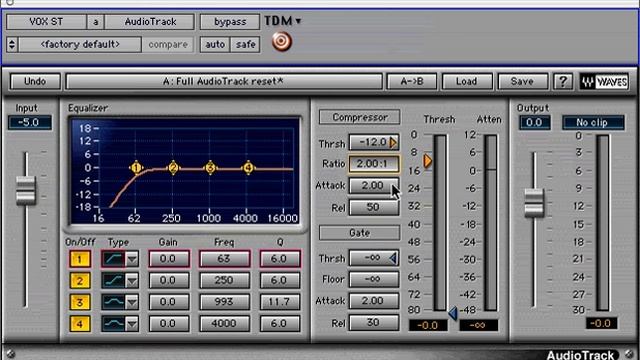Click the auto automation button
This screenshot has width=640, height=360.
pos(215,44)
